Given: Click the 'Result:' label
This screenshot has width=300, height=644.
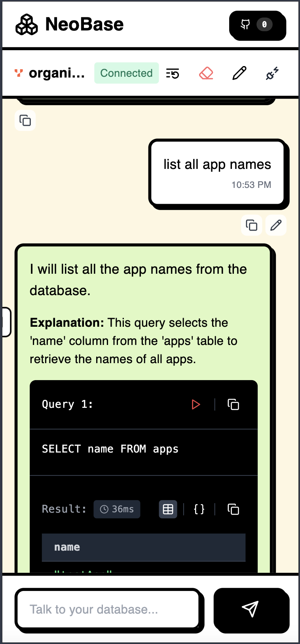Looking at the screenshot, I should click(64, 509).
